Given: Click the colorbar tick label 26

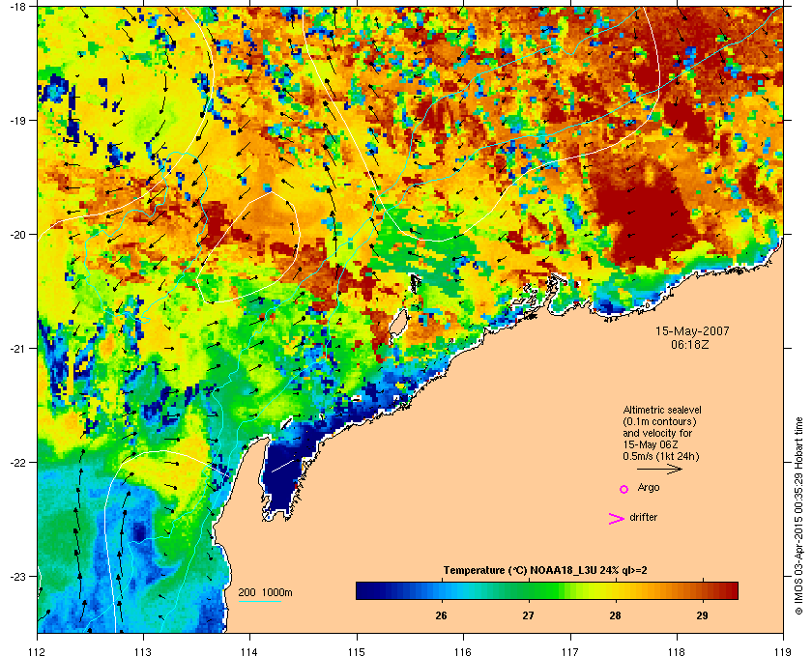Looking at the screenshot, I should click(x=441, y=615).
